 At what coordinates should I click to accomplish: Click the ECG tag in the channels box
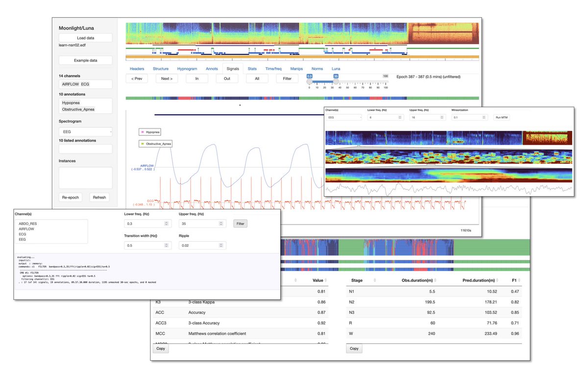pyautogui.click(x=85, y=84)
